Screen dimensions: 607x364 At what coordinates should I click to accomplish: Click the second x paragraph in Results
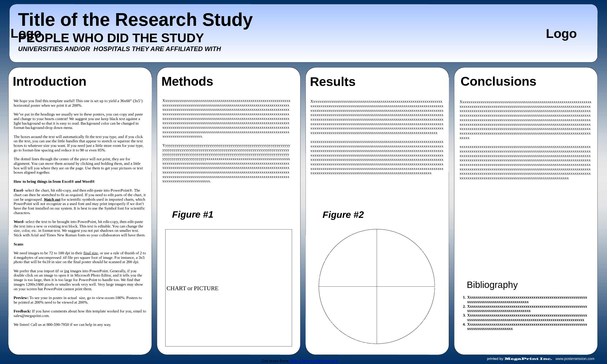pyautogui.click(x=377, y=157)
